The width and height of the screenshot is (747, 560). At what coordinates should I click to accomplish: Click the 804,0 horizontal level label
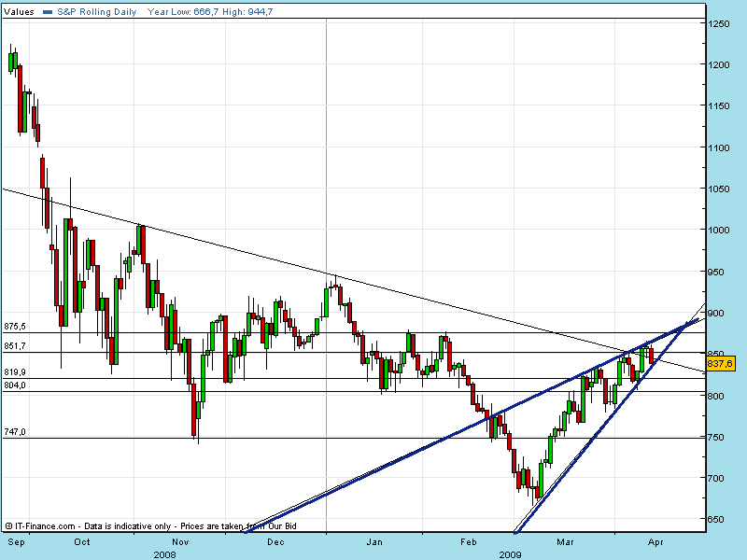tap(15, 385)
